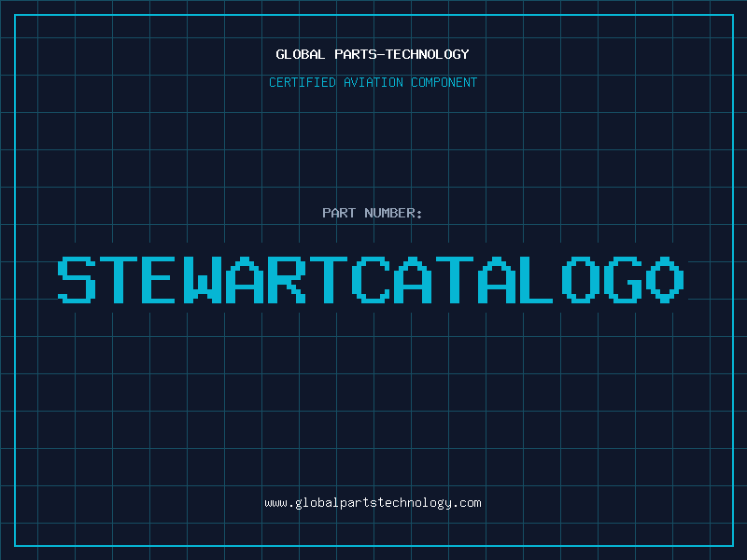The width and height of the screenshot is (747, 560).
Task: Click the word COMPONENT in the subtitle
Action: tap(444, 82)
